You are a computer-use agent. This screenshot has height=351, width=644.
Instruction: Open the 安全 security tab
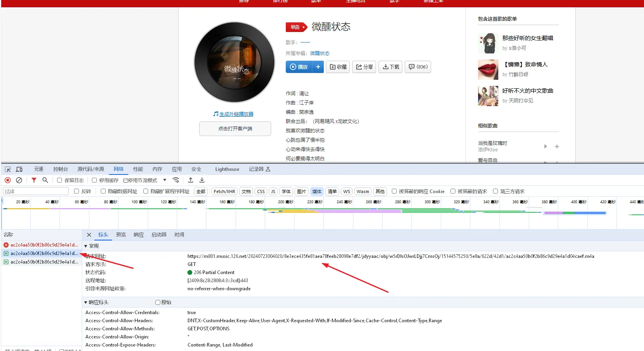point(196,169)
